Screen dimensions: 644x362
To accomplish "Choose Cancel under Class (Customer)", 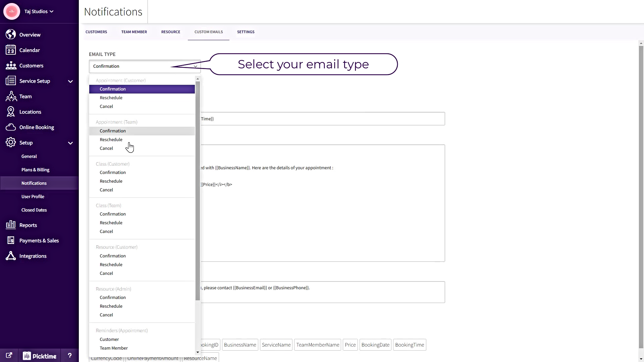I will tap(106, 190).
